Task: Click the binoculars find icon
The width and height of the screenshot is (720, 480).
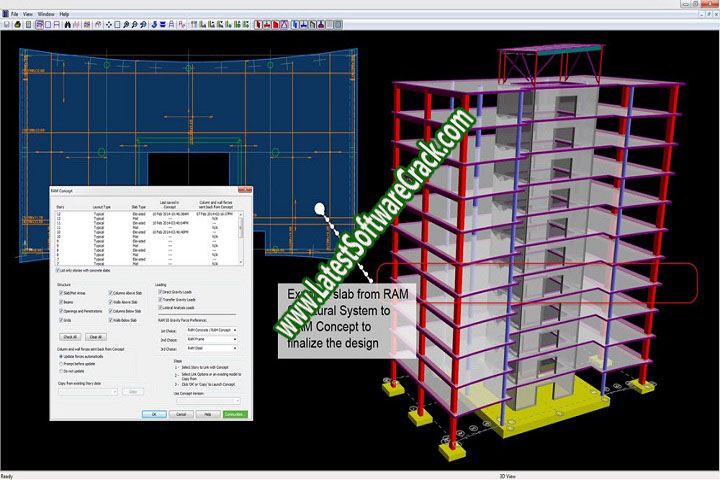Action: tap(68, 24)
